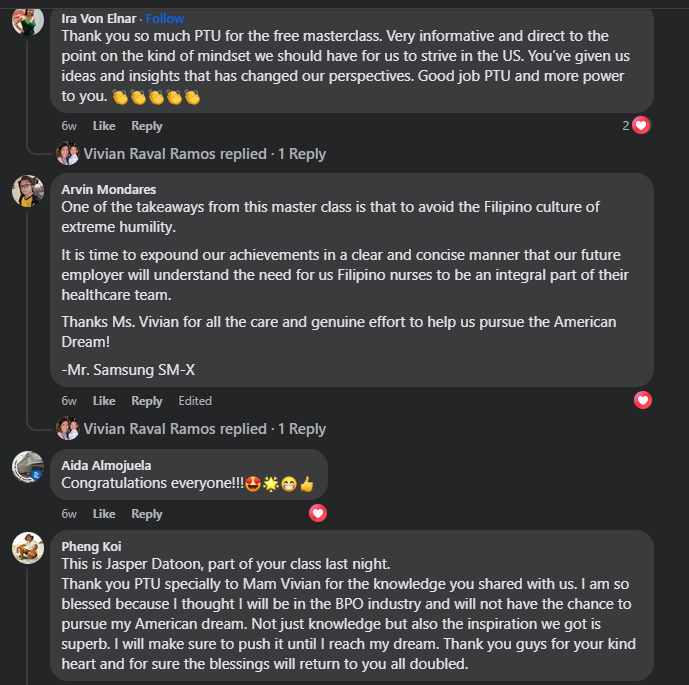Click reply avatars under Arvin's comment
The height and width of the screenshot is (685, 689).
(67, 429)
